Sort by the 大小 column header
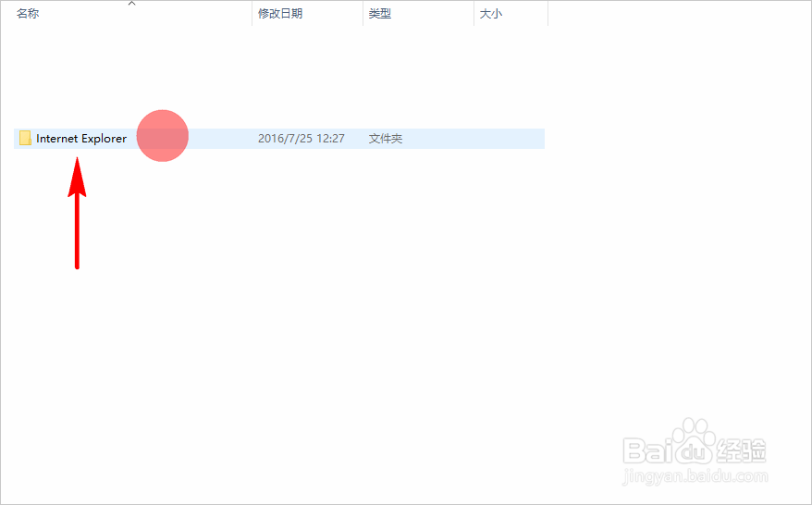The width and height of the screenshot is (812, 505). pos(490,14)
